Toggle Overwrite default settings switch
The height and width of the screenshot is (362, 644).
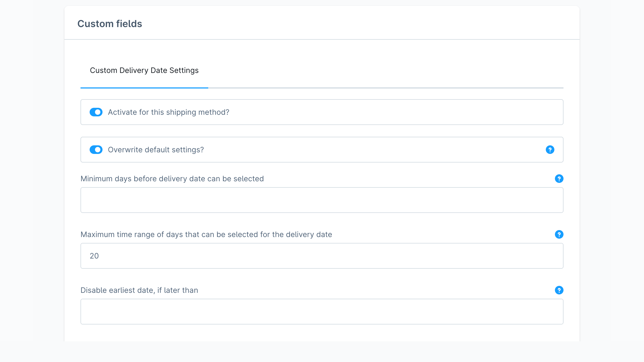pyautogui.click(x=96, y=150)
